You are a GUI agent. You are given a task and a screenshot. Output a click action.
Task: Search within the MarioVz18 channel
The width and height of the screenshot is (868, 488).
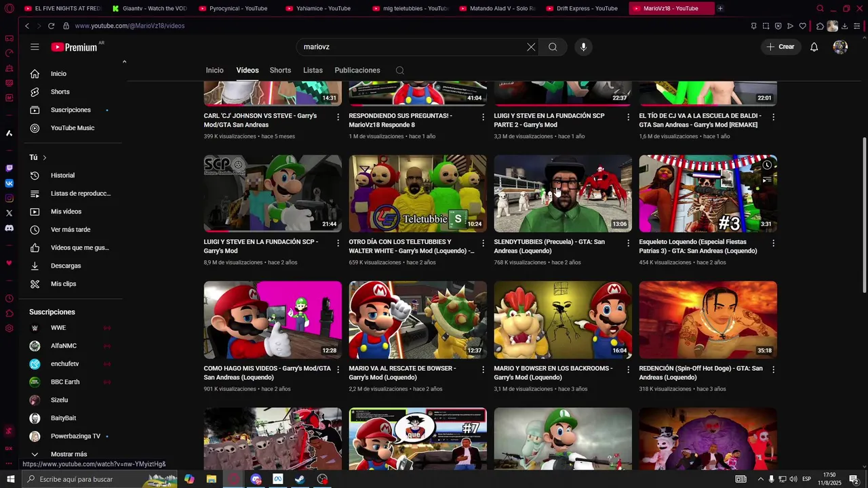[400, 70]
